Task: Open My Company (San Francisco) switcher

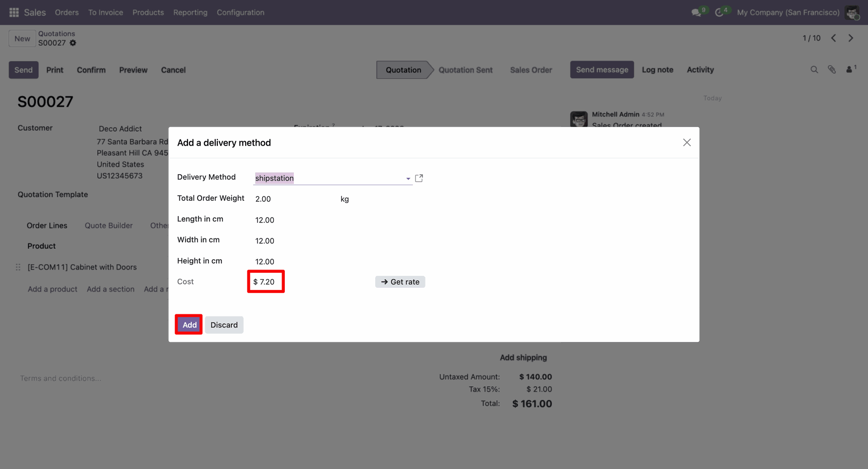Action: 788,12
